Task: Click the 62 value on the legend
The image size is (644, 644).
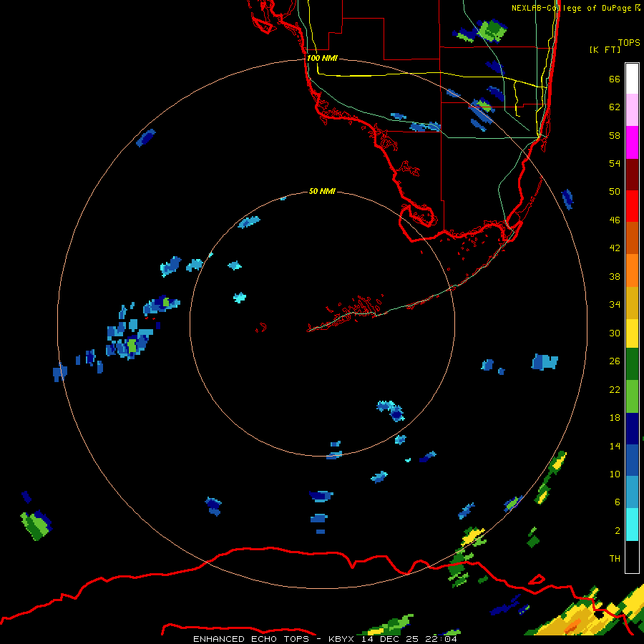Action: 615,107
